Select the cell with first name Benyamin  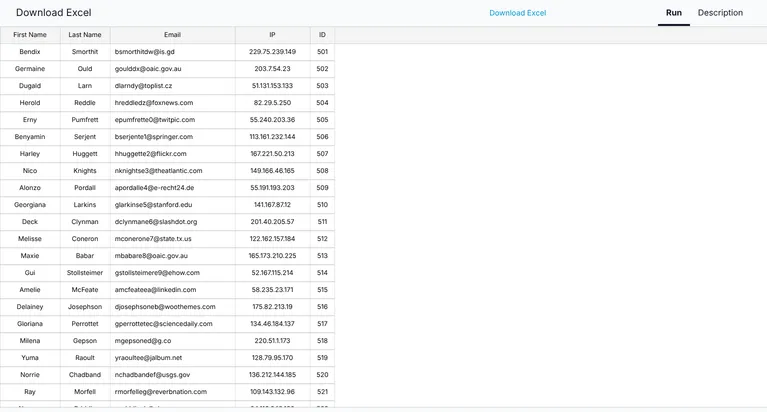[30, 137]
